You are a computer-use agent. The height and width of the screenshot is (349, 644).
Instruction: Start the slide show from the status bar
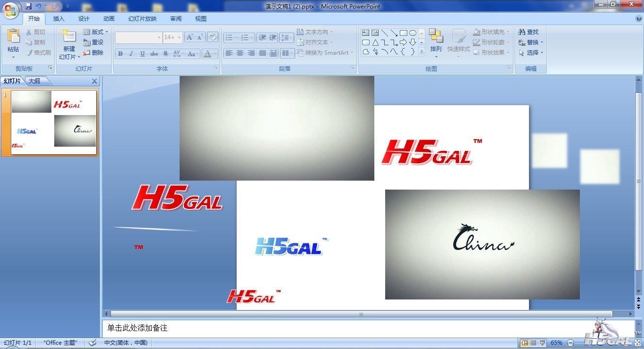pos(542,343)
